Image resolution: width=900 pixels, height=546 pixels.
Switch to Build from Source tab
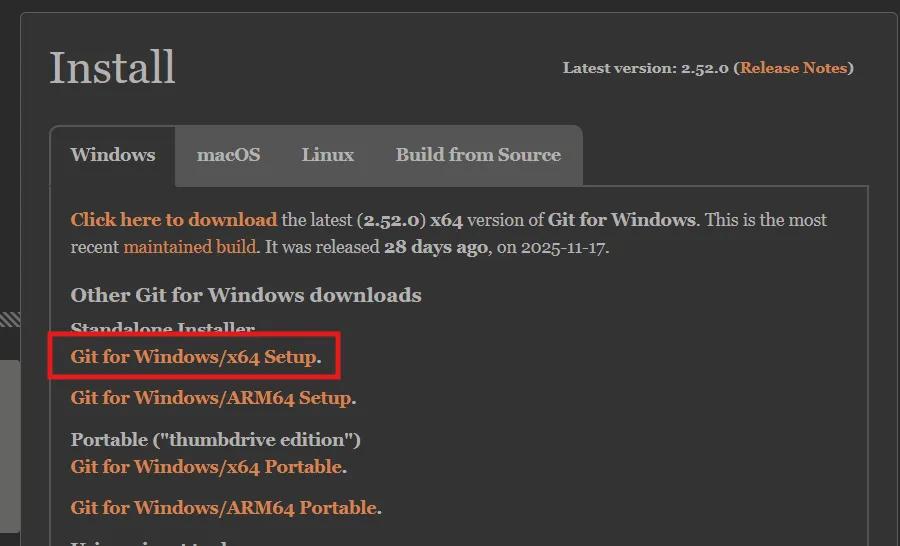(478, 155)
